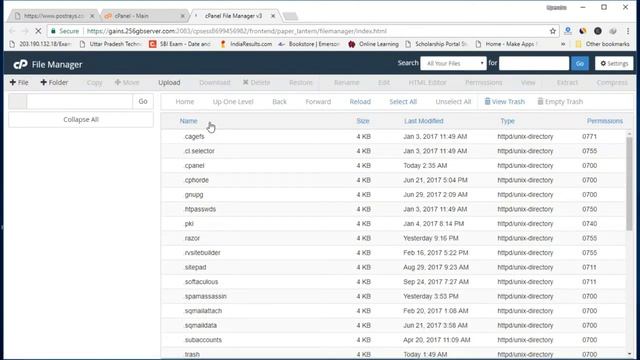Click Unselect All link

click(453, 102)
